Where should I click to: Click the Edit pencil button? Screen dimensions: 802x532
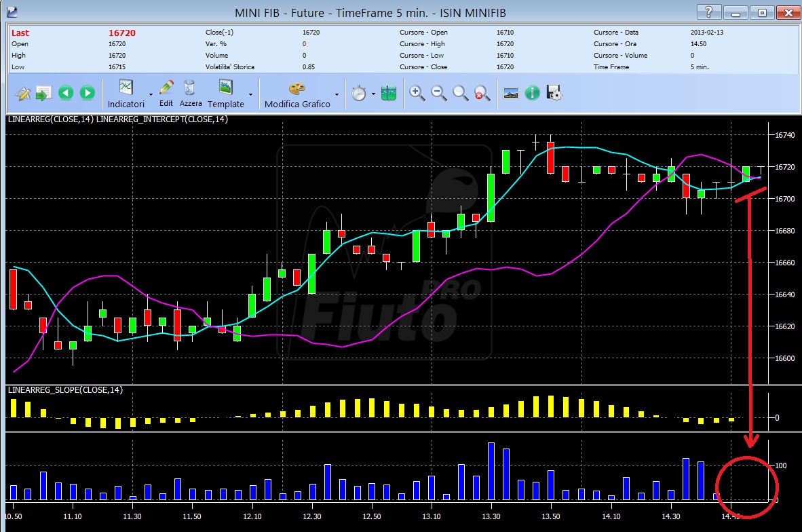(x=166, y=93)
